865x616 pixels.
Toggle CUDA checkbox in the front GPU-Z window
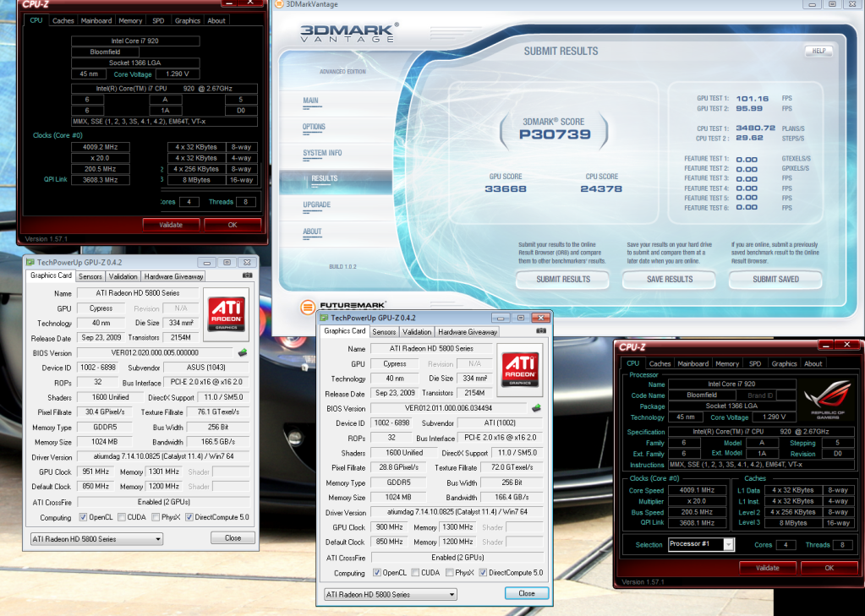(415, 572)
